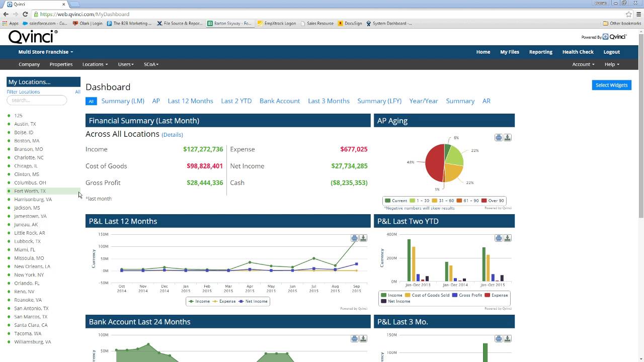Screen dimensions: 644x362
Task: Toggle Income series in 12 Months legend
Action: tap(199, 301)
